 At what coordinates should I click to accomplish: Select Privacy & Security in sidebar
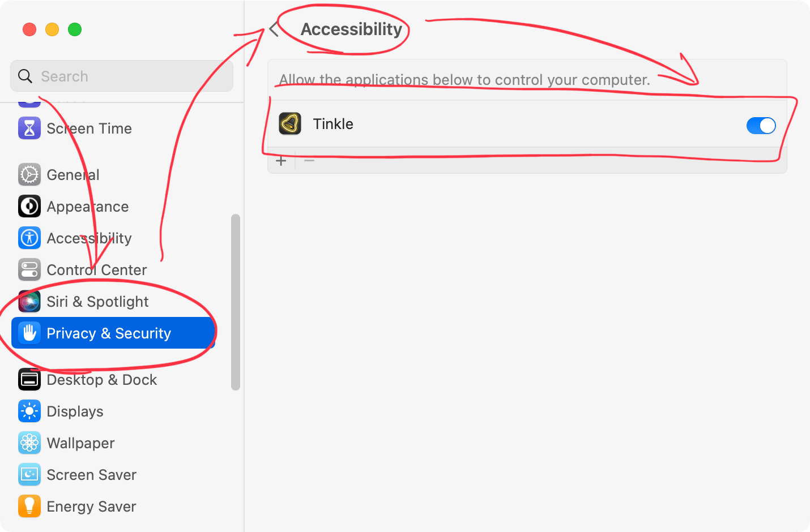(x=109, y=333)
